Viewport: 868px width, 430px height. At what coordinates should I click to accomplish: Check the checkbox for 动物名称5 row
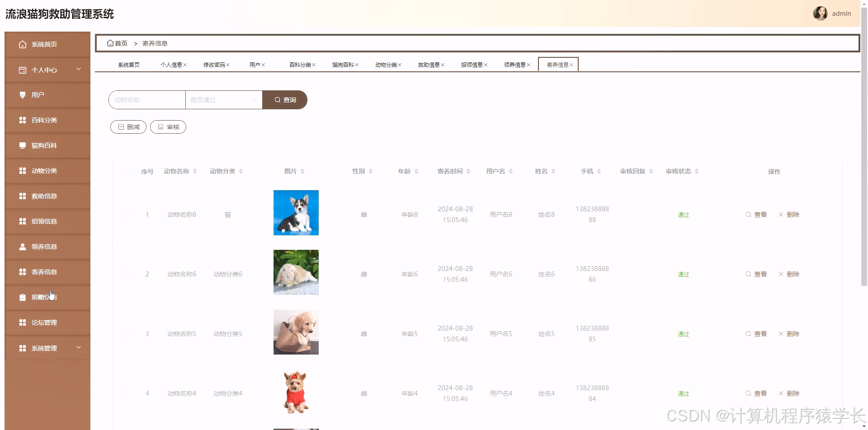[125, 334]
